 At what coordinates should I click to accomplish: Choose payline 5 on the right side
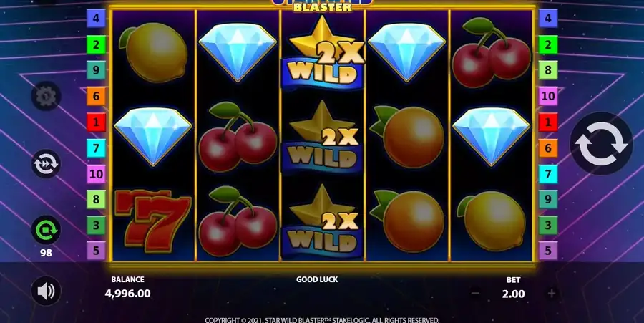(x=548, y=250)
